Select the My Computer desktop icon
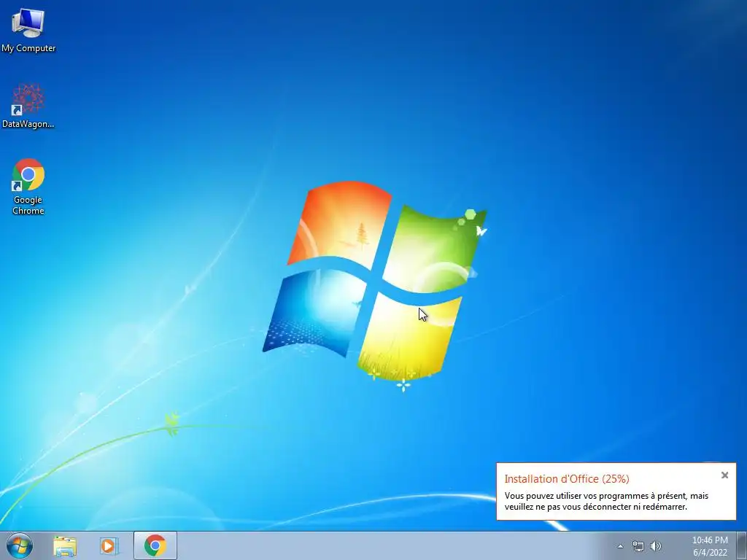This screenshot has width=747, height=560. [x=28, y=31]
